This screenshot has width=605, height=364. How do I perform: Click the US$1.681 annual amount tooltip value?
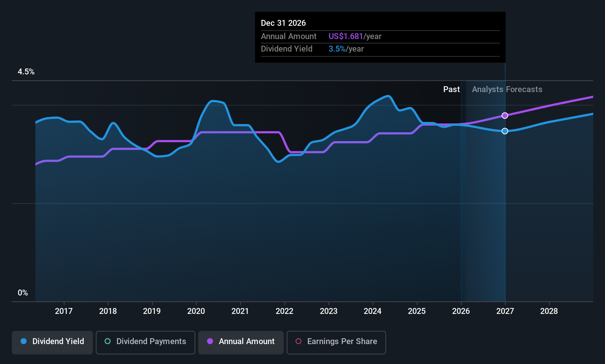pos(346,36)
